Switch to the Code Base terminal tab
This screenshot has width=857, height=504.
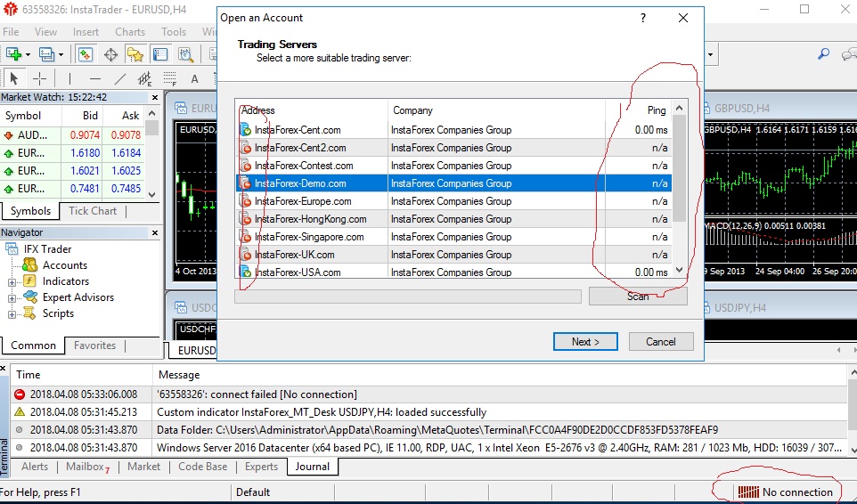(203, 467)
